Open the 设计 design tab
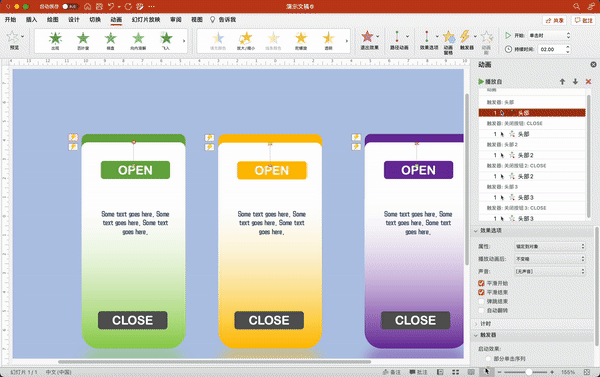 pyautogui.click(x=73, y=20)
